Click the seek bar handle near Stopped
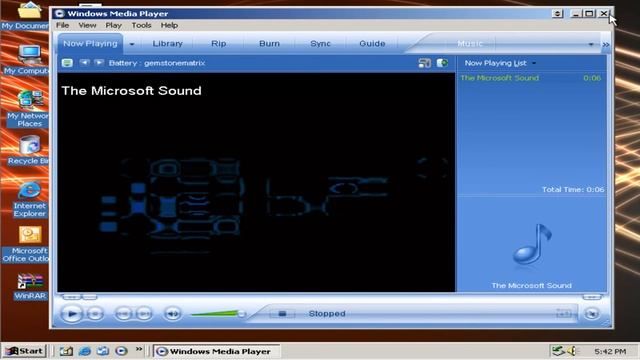Viewport: 640px width, 360px height. pyautogui.click(x=282, y=313)
